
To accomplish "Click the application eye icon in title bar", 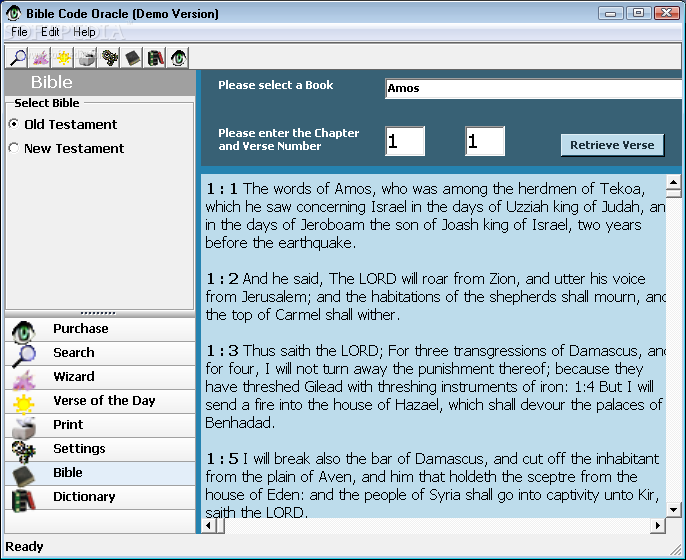I will (x=14, y=13).
